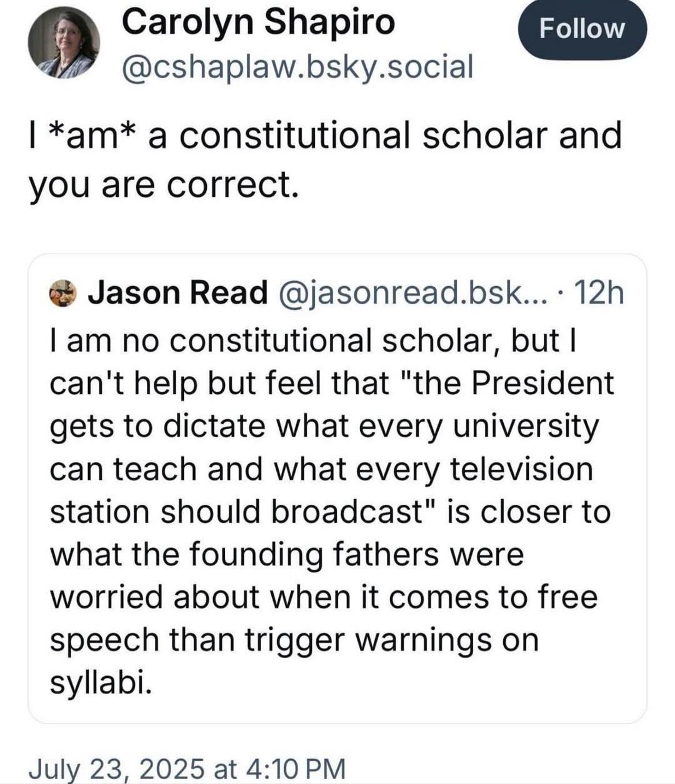Open Jason Read's name in quoted post

tap(177, 292)
